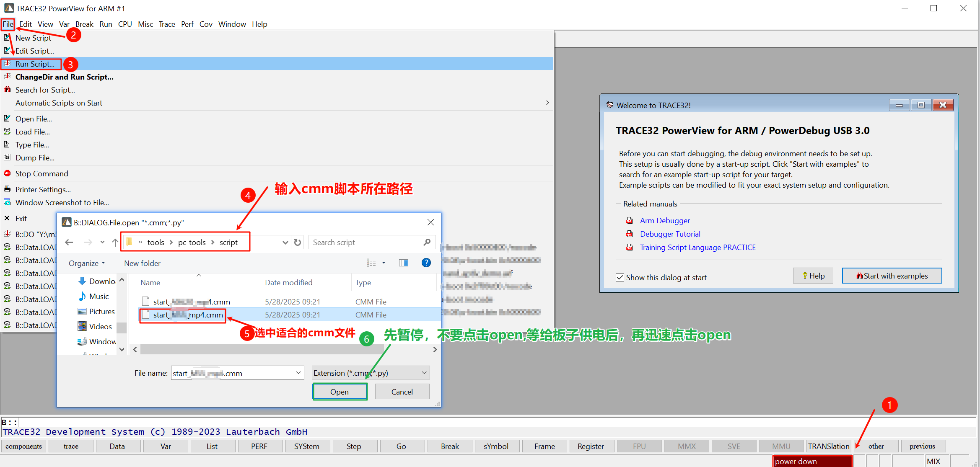The image size is (980, 467).
Task: Click Start with examples button
Action: point(892,276)
